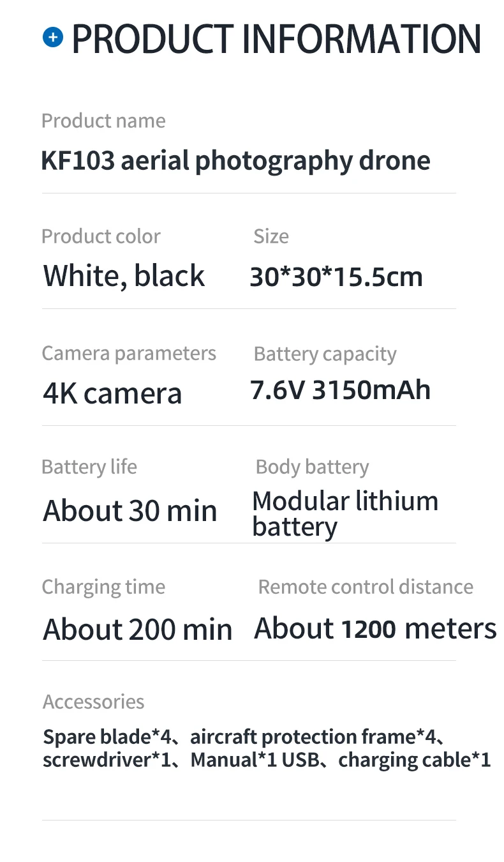Select the 7.6V 3150mAh value
The width and height of the screenshot is (504, 862).
click(x=341, y=390)
